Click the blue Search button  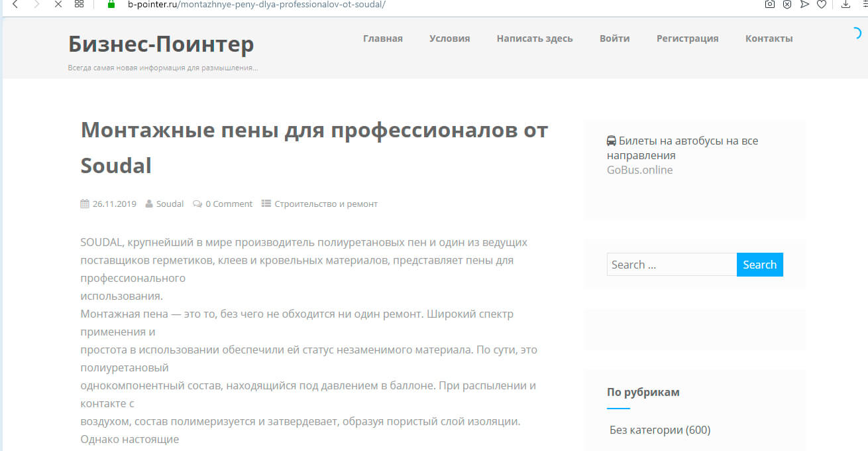coord(760,265)
